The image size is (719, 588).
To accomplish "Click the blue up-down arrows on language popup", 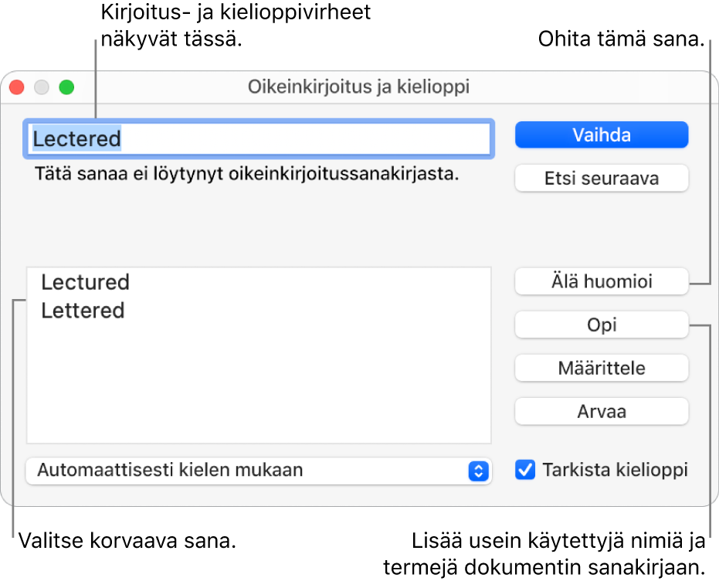I will click(x=479, y=471).
